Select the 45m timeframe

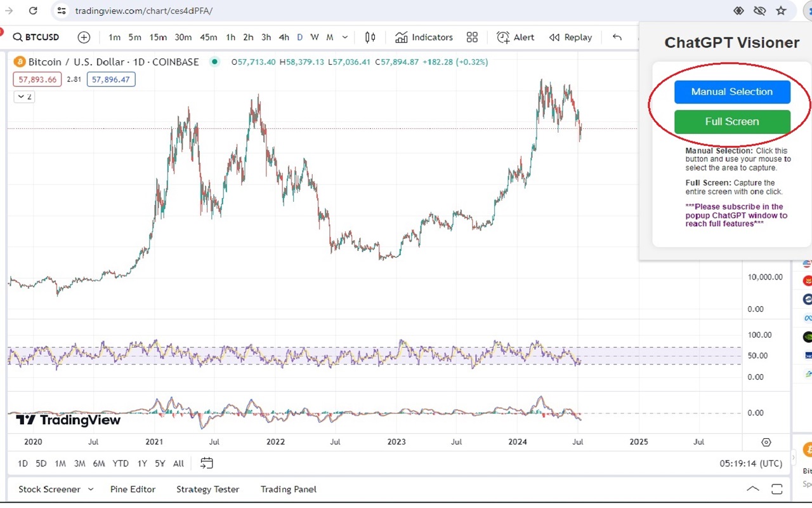point(208,37)
